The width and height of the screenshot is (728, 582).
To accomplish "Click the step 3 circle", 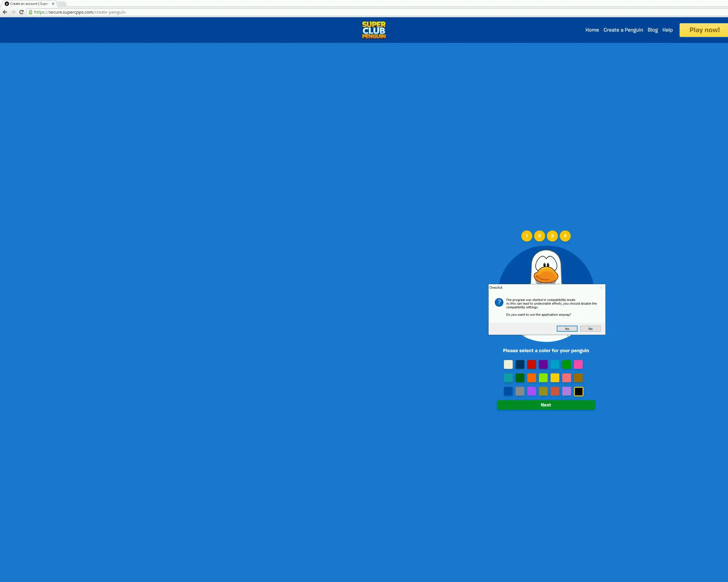I will pyautogui.click(x=552, y=236).
